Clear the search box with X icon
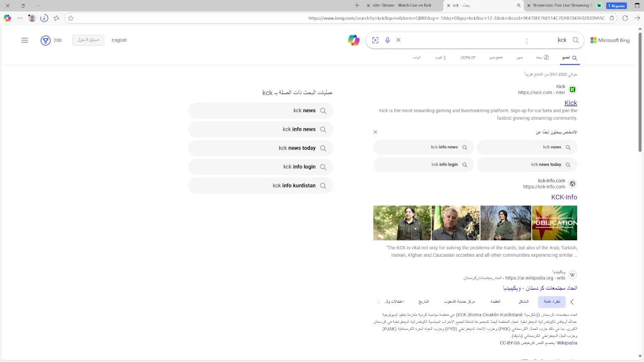644x362 pixels. tap(398, 40)
